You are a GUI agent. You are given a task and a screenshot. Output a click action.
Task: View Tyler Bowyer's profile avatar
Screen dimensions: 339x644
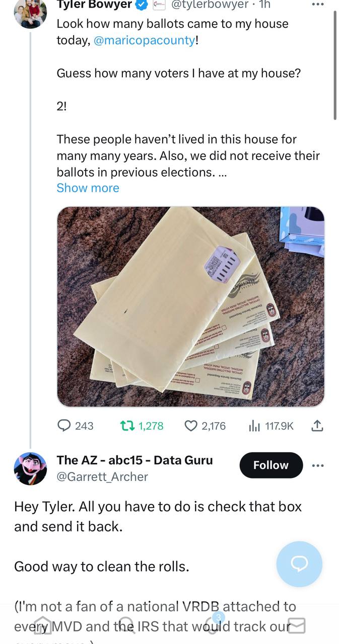30,11
